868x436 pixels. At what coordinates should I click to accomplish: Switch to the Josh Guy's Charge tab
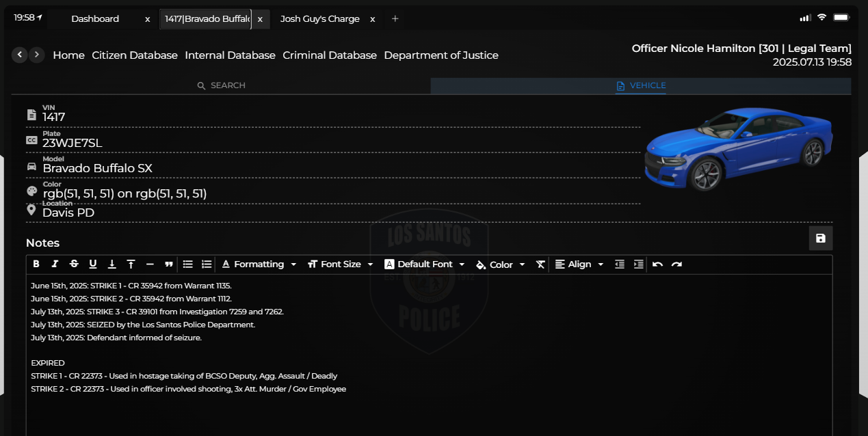(320, 18)
